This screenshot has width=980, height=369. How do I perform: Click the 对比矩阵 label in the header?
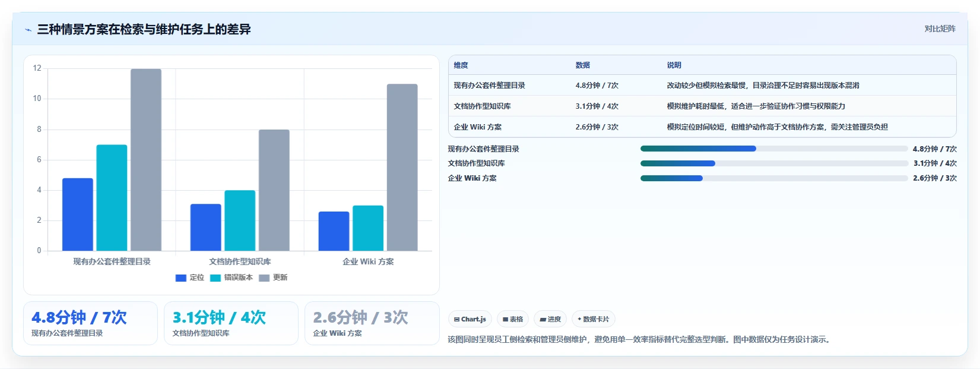(x=940, y=29)
